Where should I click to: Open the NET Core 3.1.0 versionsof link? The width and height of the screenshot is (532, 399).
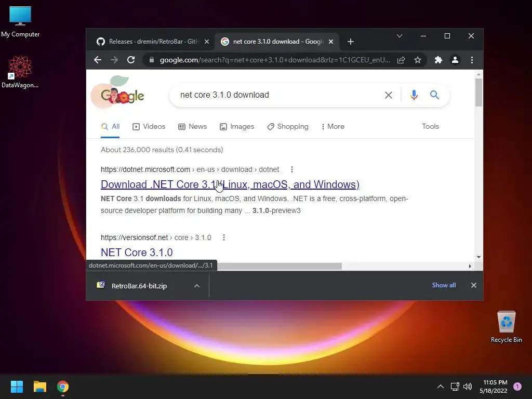click(137, 252)
